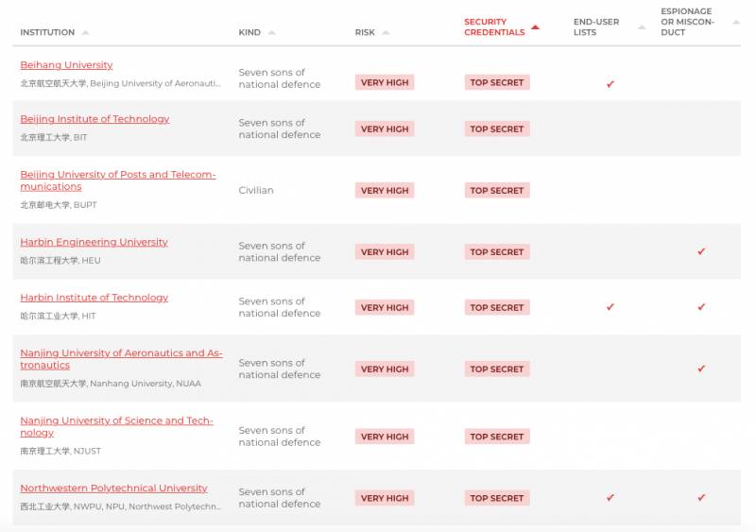Click the Institution column header label
The height and width of the screenshot is (532, 756).
(x=47, y=33)
